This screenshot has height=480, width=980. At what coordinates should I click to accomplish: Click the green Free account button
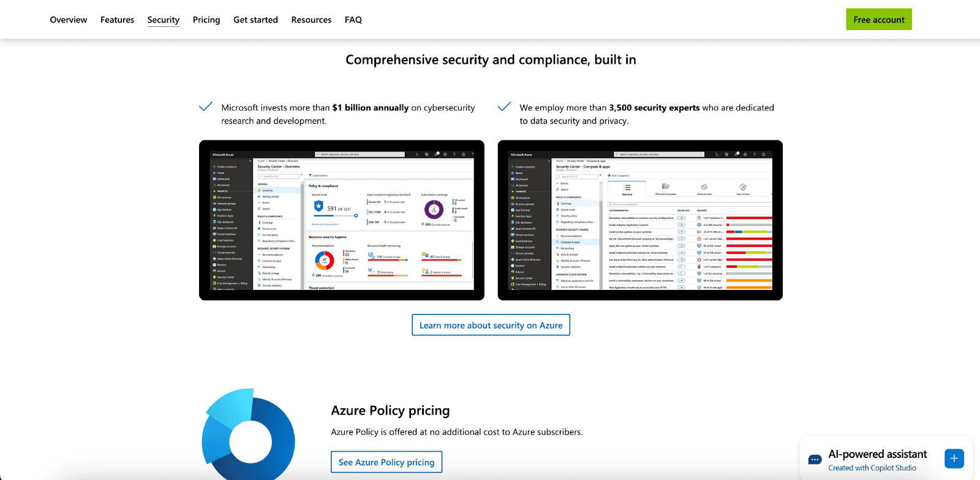(879, 20)
